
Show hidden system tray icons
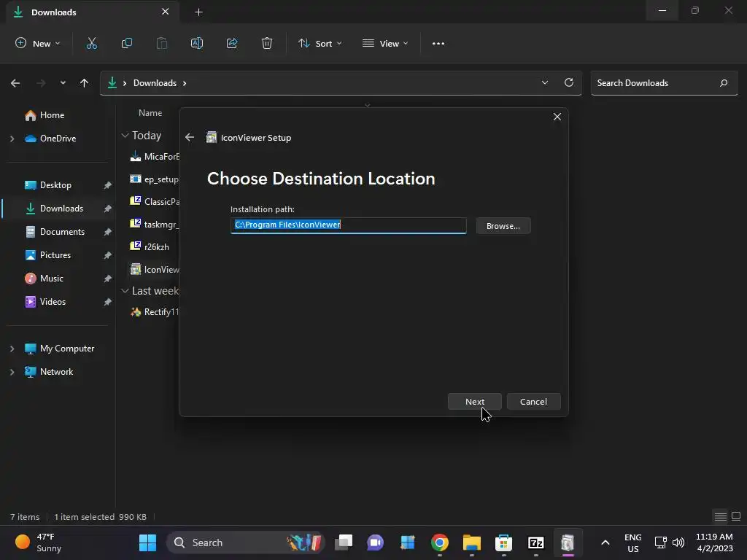pyautogui.click(x=605, y=542)
